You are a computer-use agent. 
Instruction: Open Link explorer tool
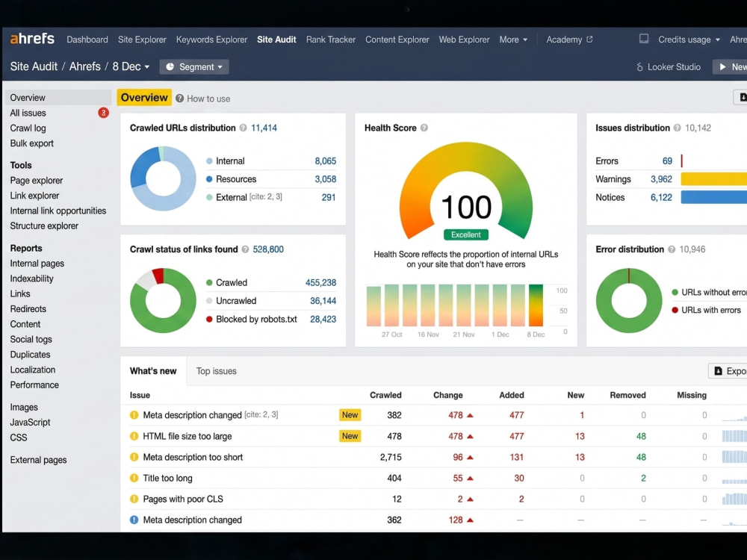point(35,196)
